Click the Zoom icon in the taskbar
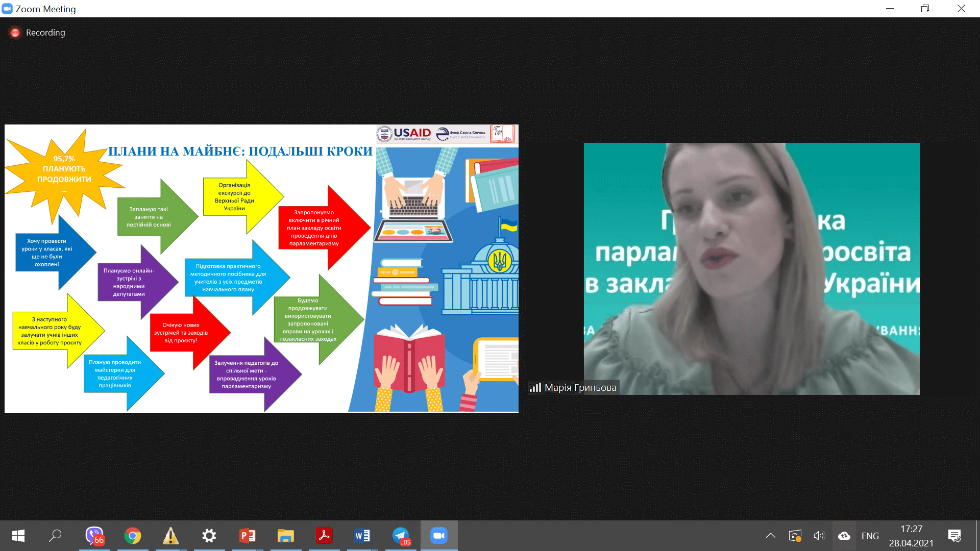The height and width of the screenshot is (551, 980). pyautogui.click(x=439, y=536)
